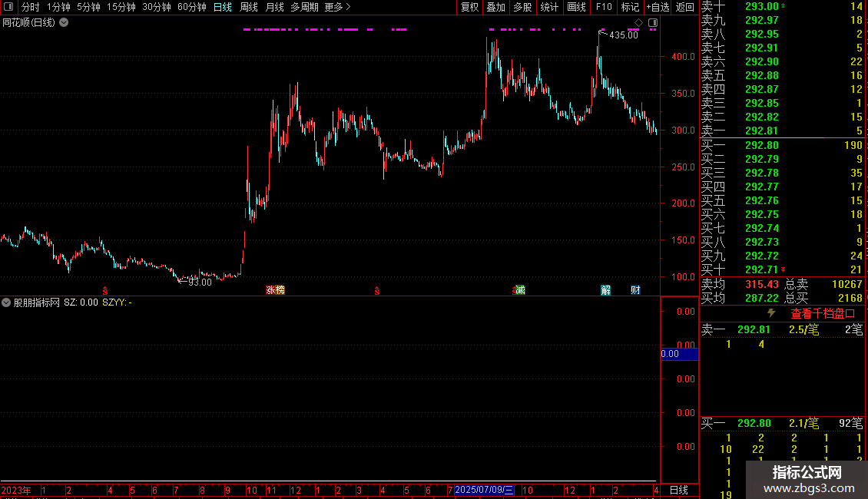This screenshot has height=499, width=868.
Task: Select the 1分钟 period
Action: tap(58, 7)
